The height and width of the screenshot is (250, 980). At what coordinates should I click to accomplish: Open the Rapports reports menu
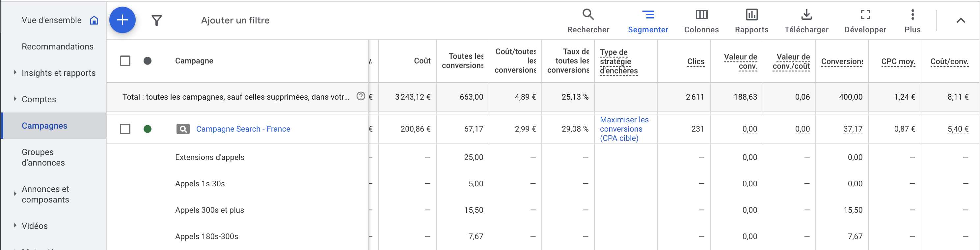(x=751, y=21)
